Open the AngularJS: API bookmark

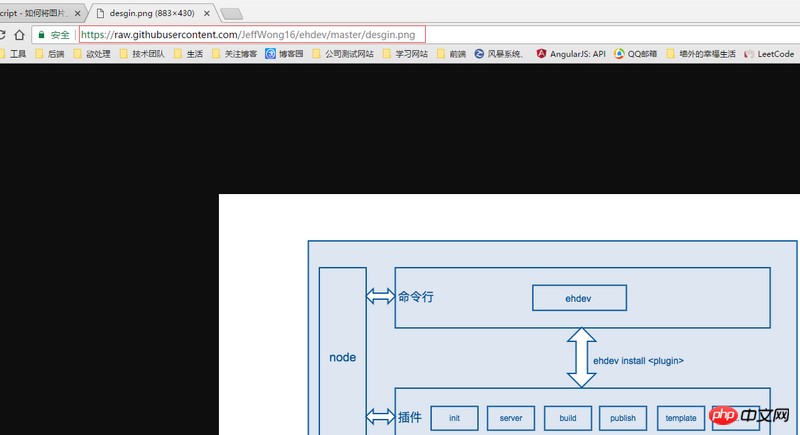(571, 54)
